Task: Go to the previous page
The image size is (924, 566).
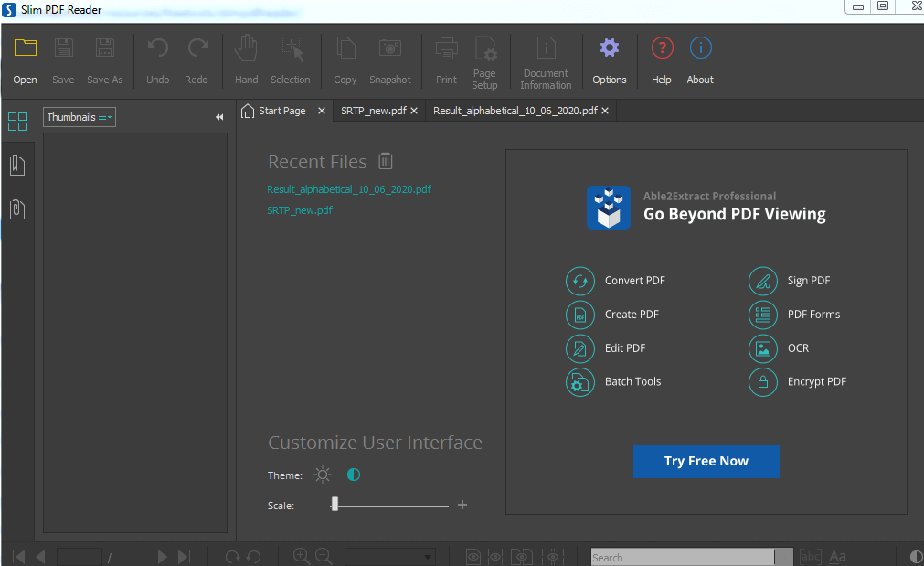Action: point(40,557)
